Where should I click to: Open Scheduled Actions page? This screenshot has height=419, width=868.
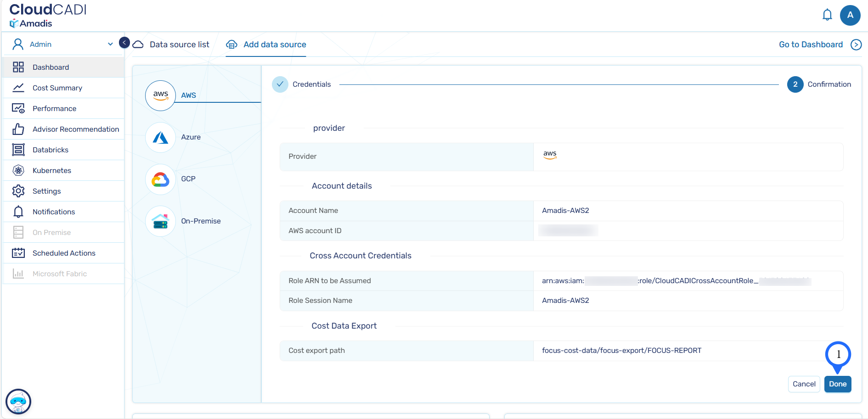point(64,253)
